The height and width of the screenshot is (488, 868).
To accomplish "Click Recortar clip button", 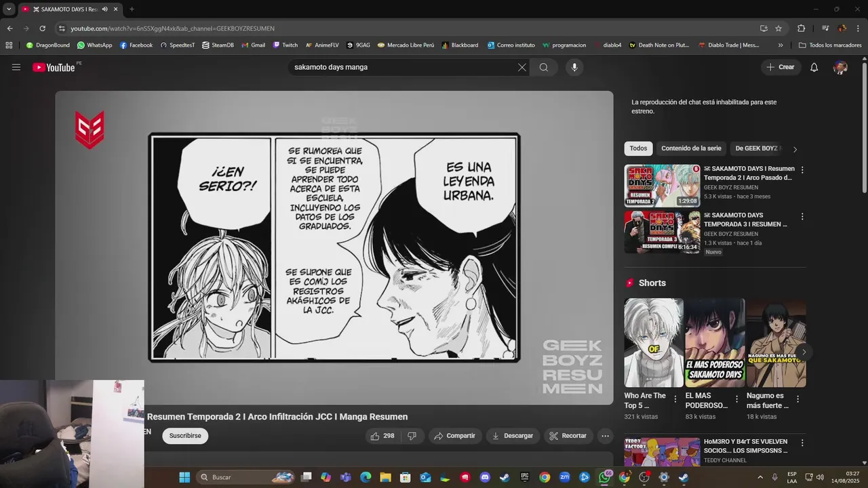I will pos(568,436).
